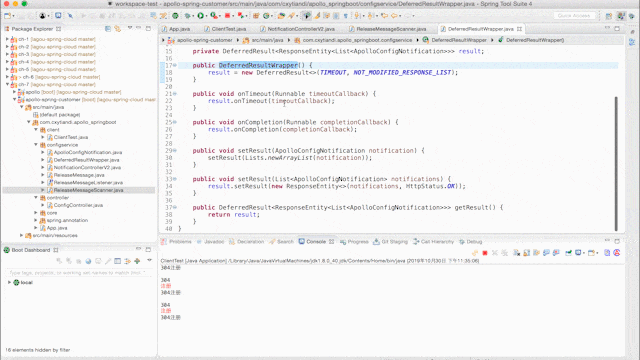The width and height of the screenshot is (640, 360).
Task: Click the red Stop icon in main toolbar
Action: [x=227, y=16]
